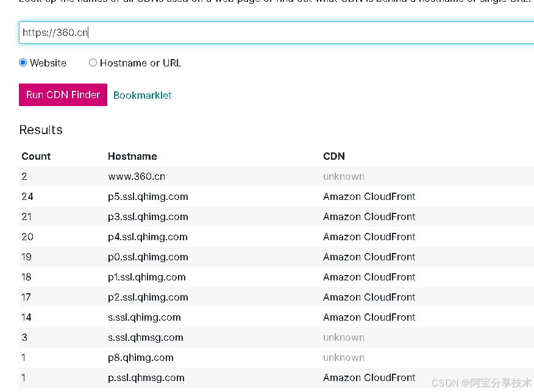Click count 1 in the p.ssl.qhmsg.com row

coord(24,377)
